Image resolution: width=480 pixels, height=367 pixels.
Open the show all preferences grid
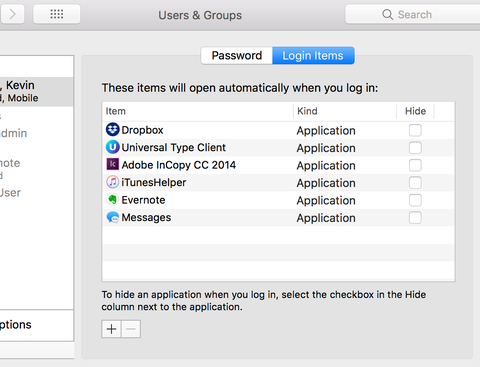57,14
